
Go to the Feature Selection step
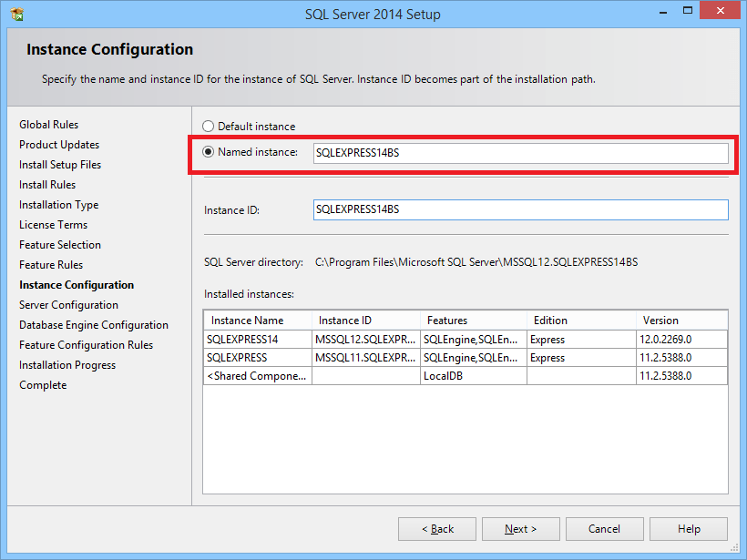click(60, 244)
